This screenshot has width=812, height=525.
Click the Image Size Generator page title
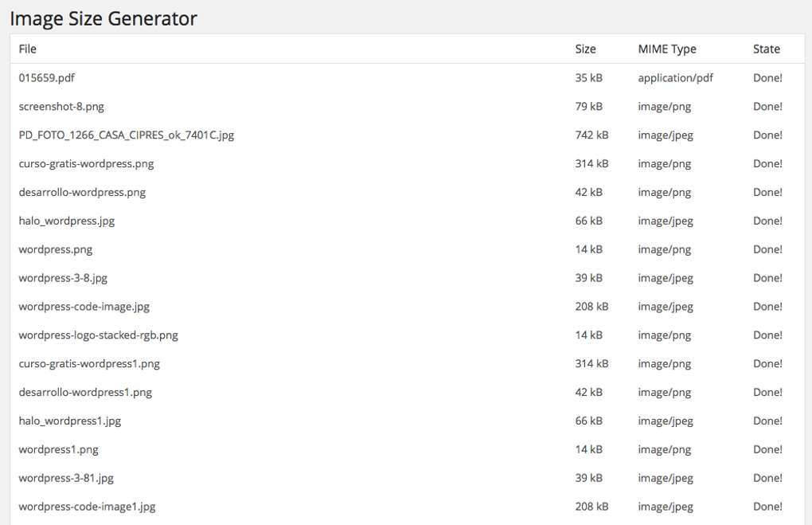coord(102,18)
